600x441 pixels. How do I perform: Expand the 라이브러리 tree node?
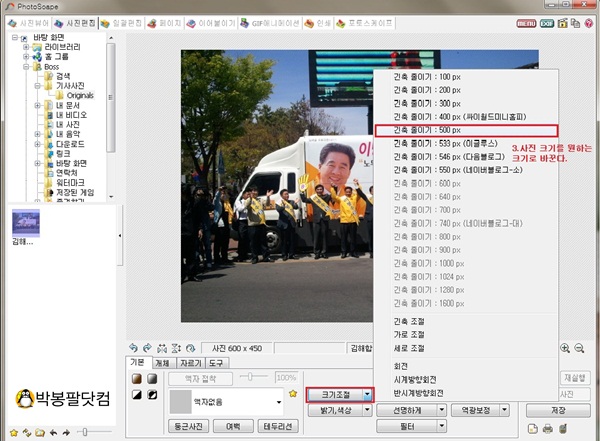pos(25,47)
